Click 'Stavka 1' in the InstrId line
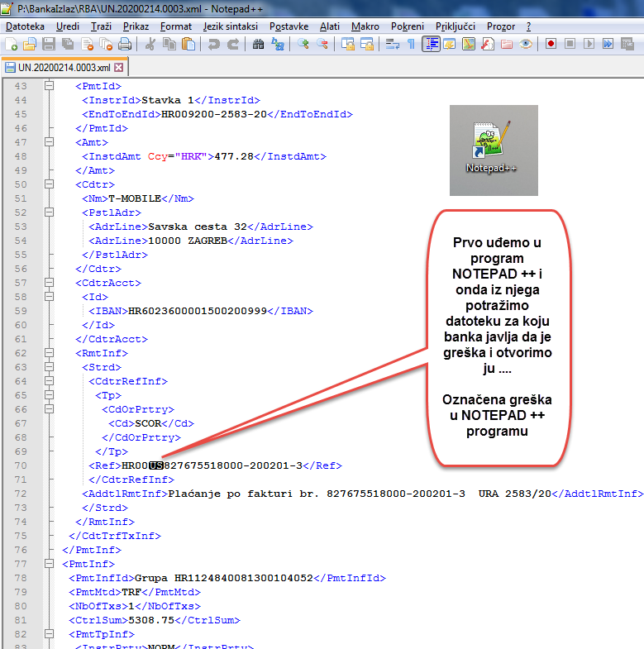 [x=168, y=100]
